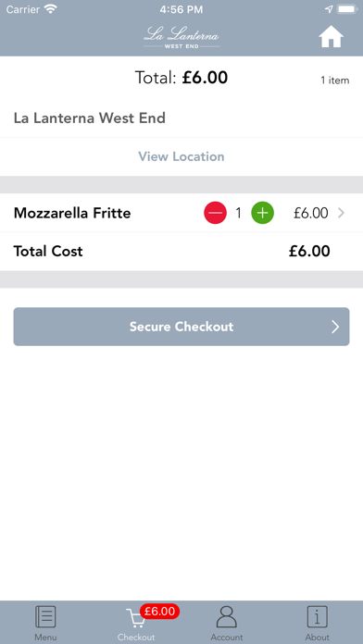Tap the Total £6.00 header text
Image resolution: width=363 pixels, height=644 pixels.
[181, 78]
